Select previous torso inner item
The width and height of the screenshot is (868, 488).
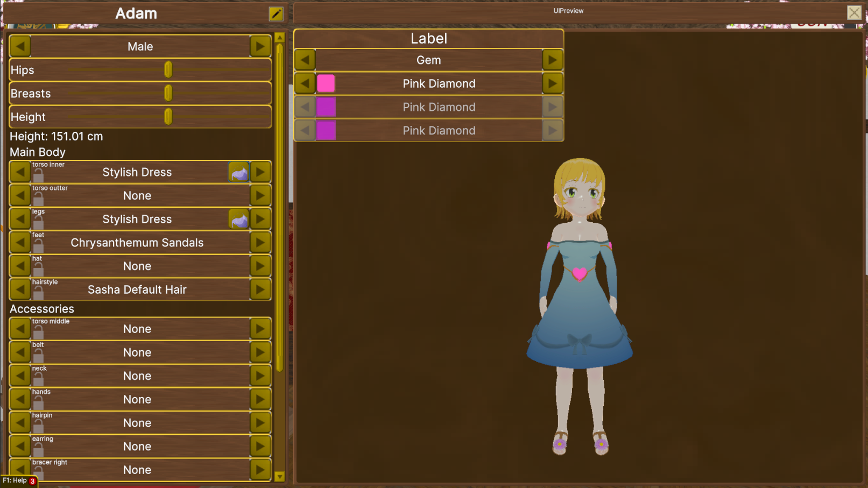pyautogui.click(x=20, y=172)
